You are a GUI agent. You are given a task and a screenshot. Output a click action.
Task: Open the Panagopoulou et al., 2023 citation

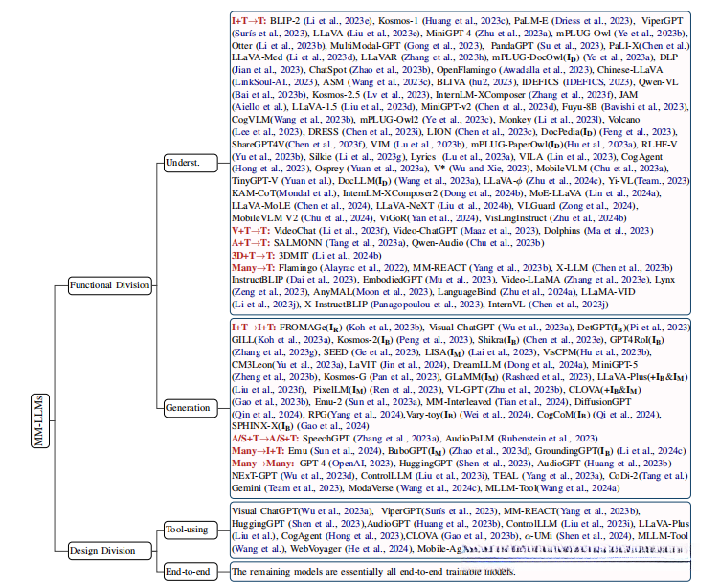pos(426,305)
